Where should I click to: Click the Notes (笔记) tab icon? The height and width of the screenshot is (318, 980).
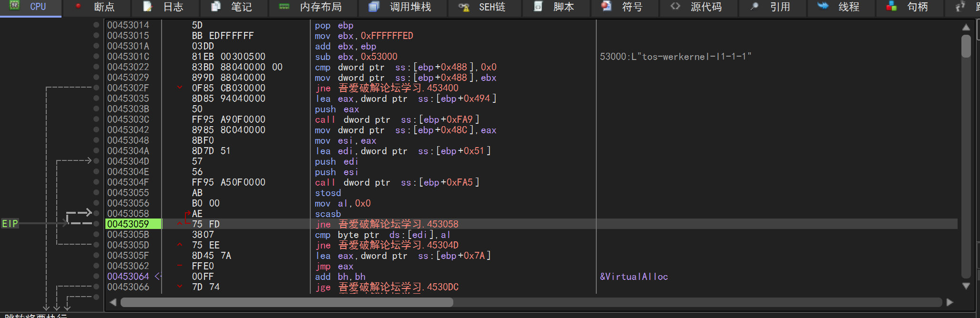tap(216, 6)
